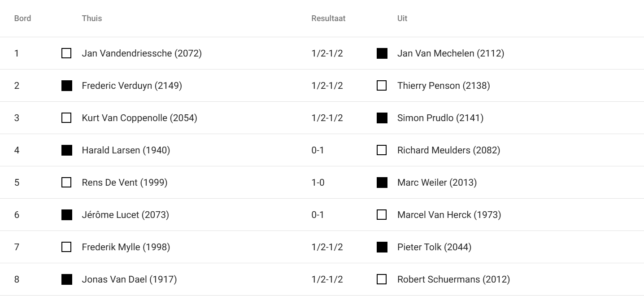Click white piece icon beside Thierry Penson

382,86
